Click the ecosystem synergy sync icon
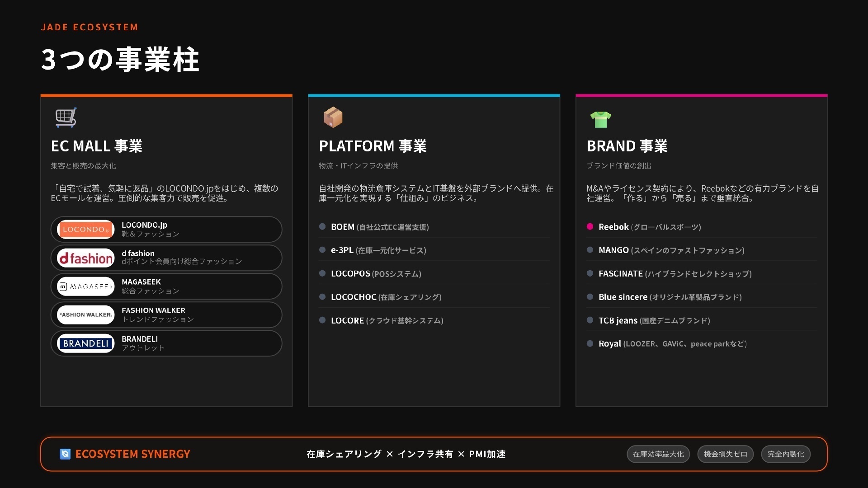Viewport: 868px width, 488px height. [65, 454]
